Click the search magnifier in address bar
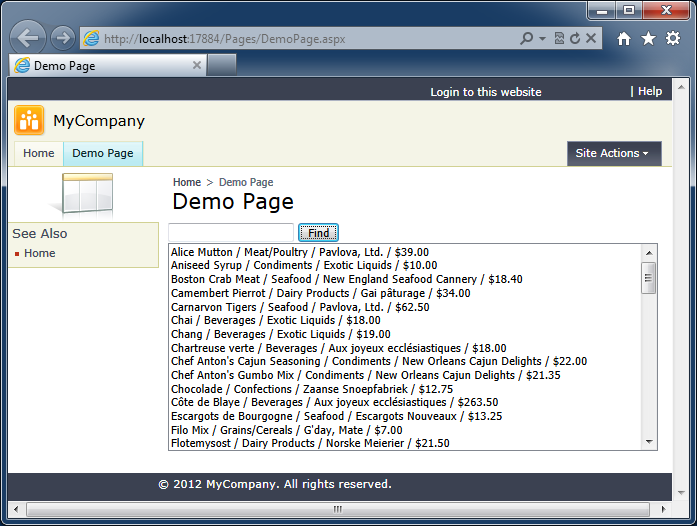This screenshot has width=697, height=526. (526, 38)
